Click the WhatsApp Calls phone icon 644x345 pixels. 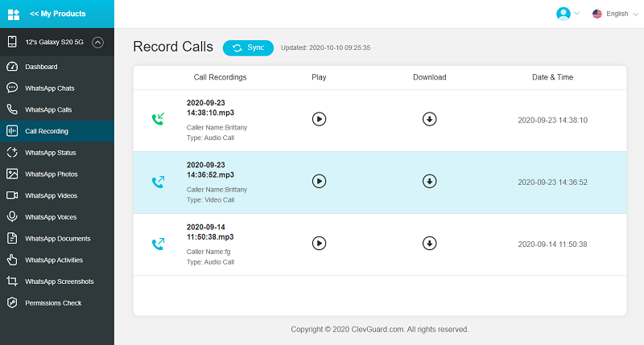tap(12, 109)
